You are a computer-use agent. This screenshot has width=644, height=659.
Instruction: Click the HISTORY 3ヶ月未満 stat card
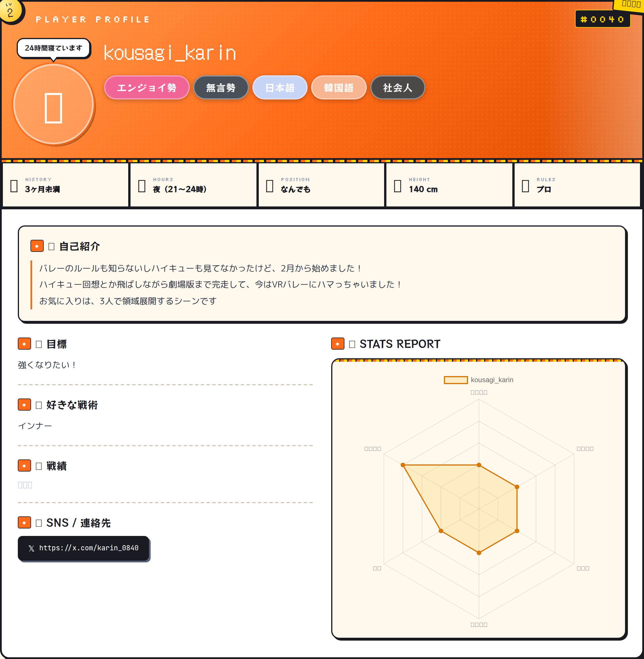click(x=66, y=185)
